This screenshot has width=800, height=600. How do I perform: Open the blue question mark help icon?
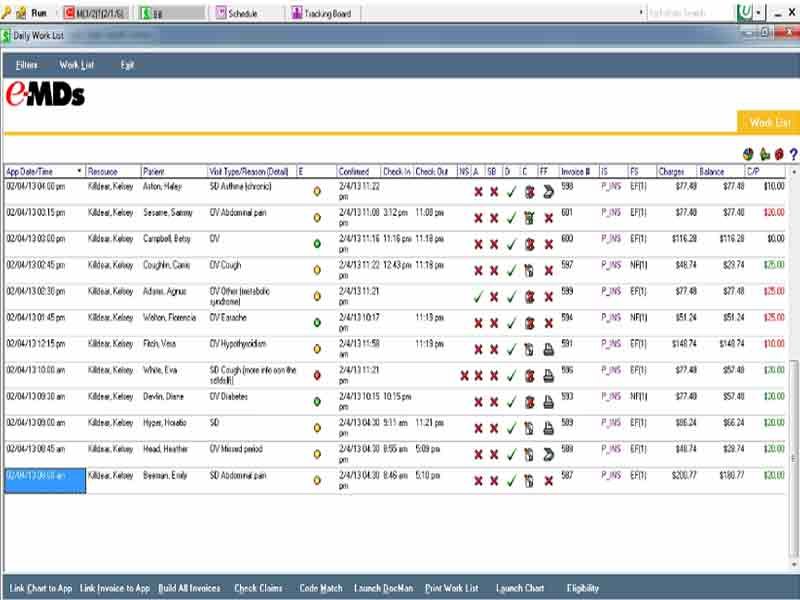point(793,154)
